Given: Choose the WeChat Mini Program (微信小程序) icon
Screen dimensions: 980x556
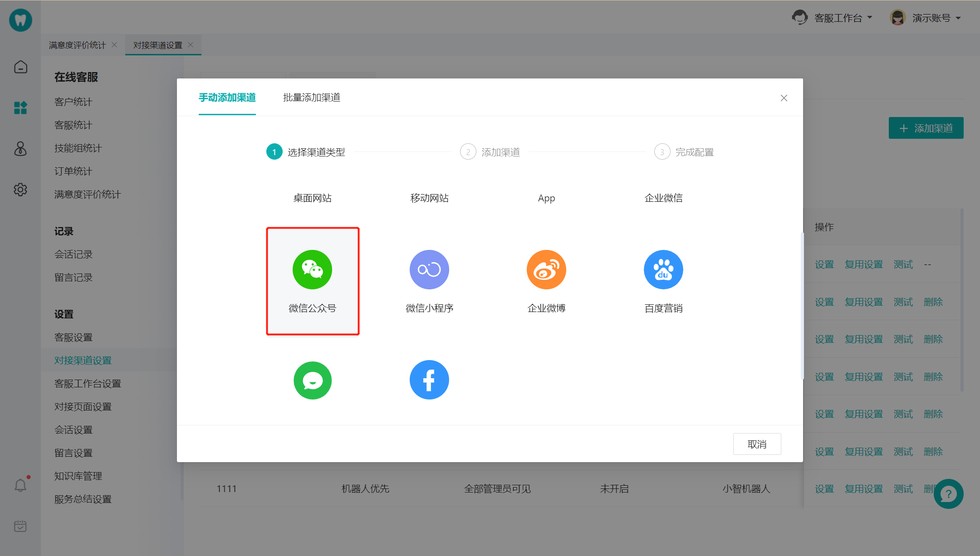Looking at the screenshot, I should (429, 269).
